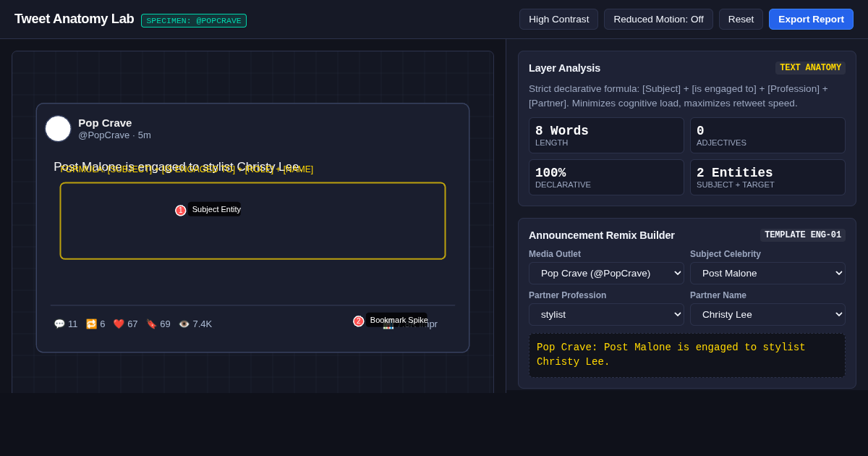Click the 2 Entities stat card
The image size is (868, 456).
tap(767, 177)
